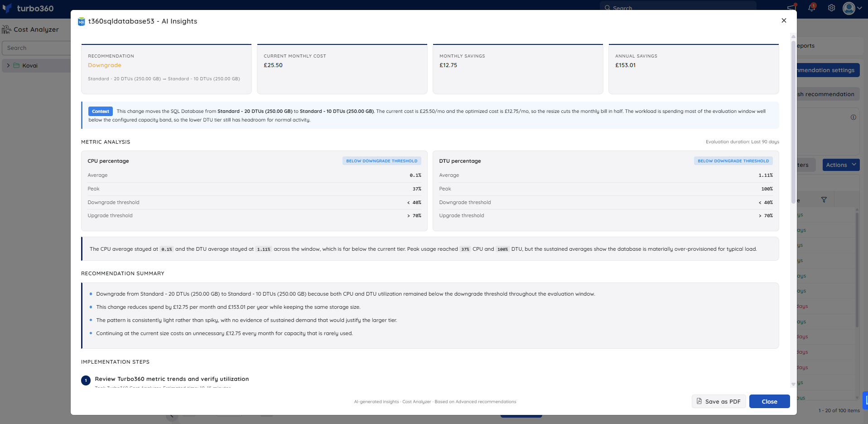Click 1 - 20 of 100 items pager text
Image resolution: width=868 pixels, height=424 pixels.
click(839, 410)
